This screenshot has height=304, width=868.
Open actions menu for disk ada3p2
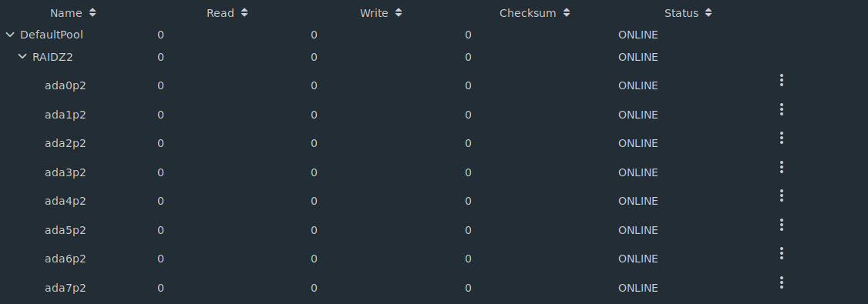[781, 167]
